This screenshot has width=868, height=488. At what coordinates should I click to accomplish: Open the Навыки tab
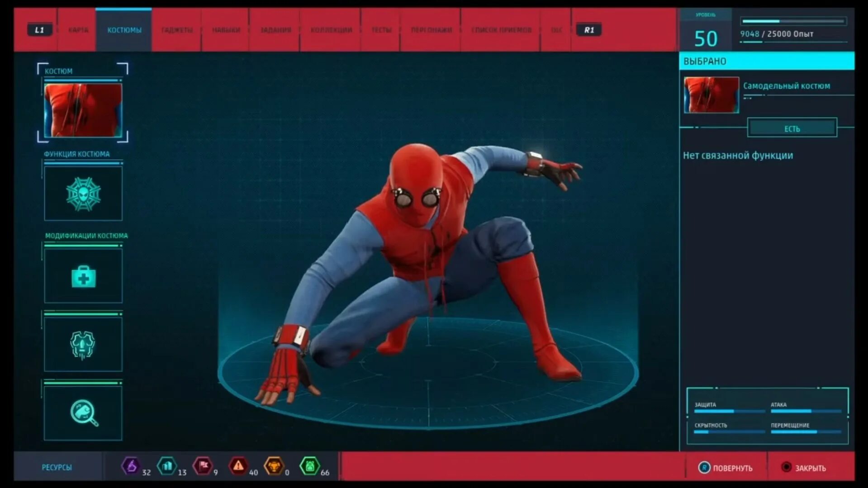(x=226, y=30)
